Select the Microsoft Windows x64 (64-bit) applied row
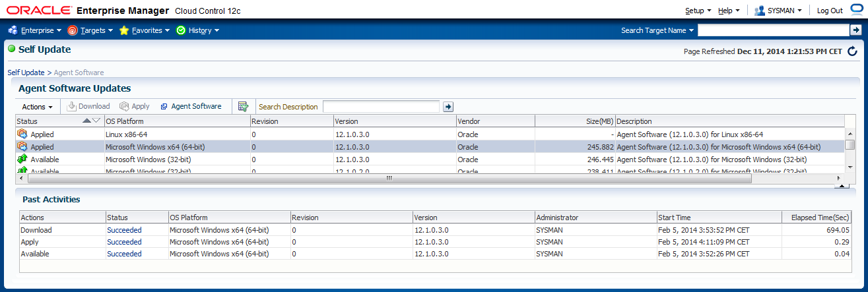This screenshot has height=292, width=868. (430, 146)
